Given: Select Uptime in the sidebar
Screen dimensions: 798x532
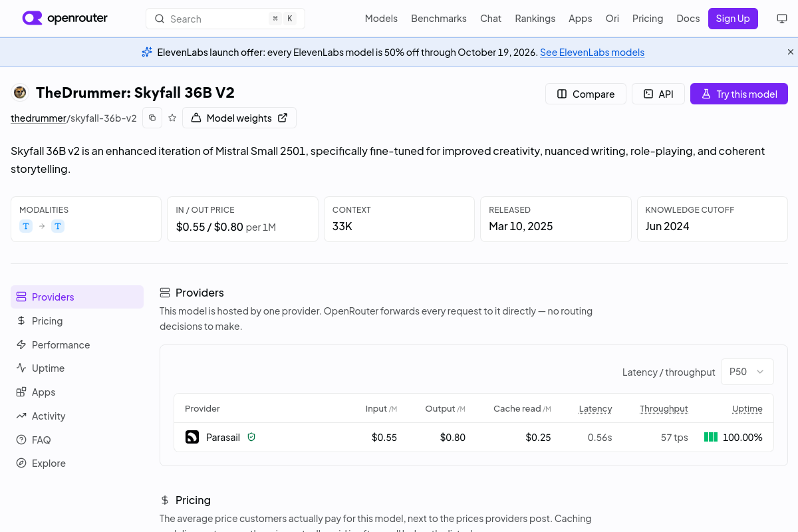Looking at the screenshot, I should (77, 368).
